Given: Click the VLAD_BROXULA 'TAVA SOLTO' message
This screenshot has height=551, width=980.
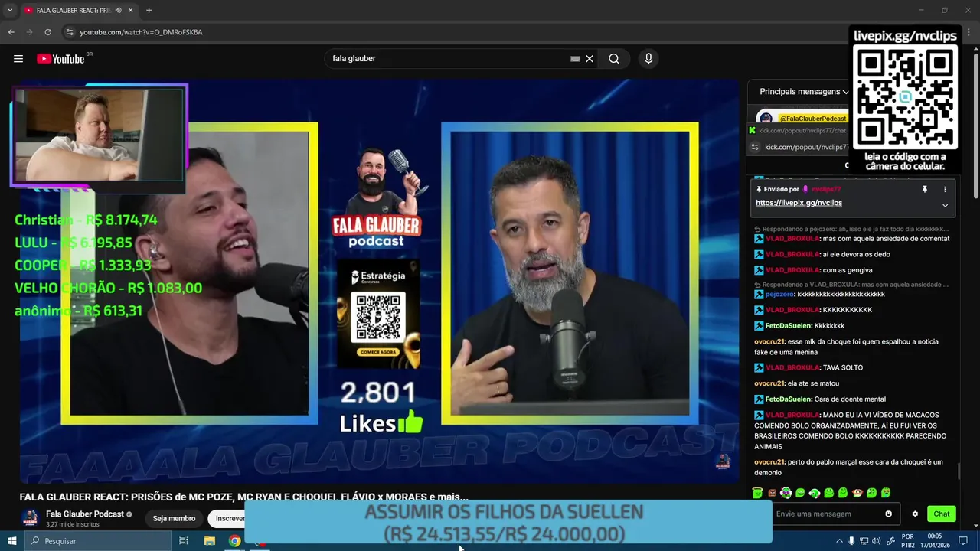Looking at the screenshot, I should pyautogui.click(x=808, y=367).
